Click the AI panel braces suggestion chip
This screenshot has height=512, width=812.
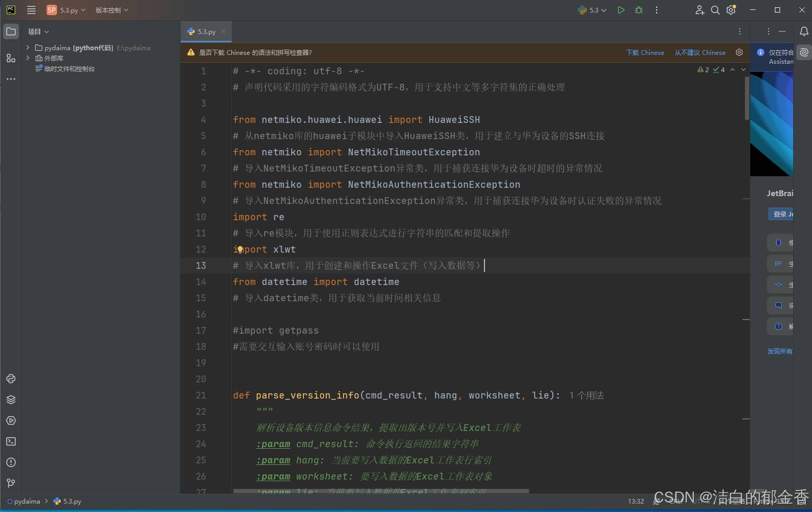pyautogui.click(x=780, y=243)
